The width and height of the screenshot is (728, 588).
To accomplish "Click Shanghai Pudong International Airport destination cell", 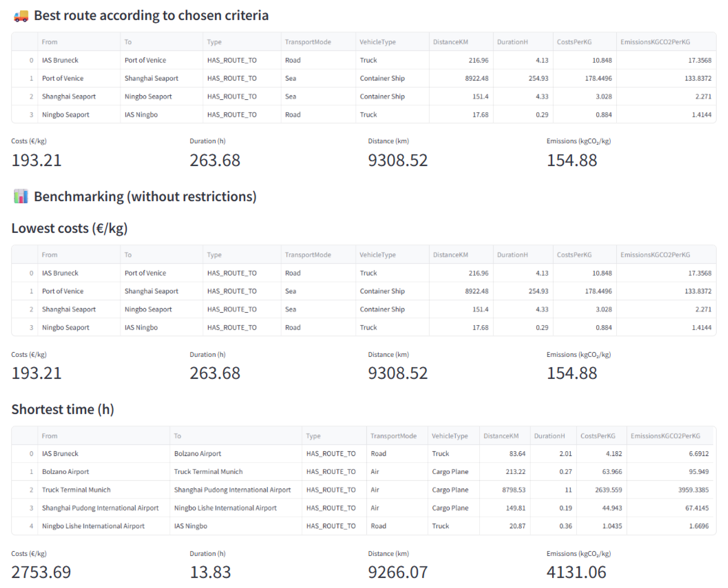I will point(232,490).
